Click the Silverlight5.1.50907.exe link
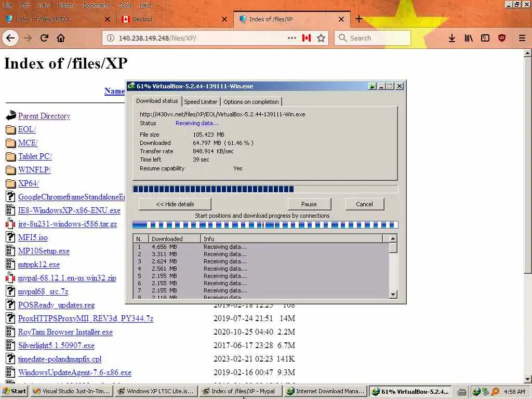The width and height of the screenshot is (532, 399). tap(56, 345)
